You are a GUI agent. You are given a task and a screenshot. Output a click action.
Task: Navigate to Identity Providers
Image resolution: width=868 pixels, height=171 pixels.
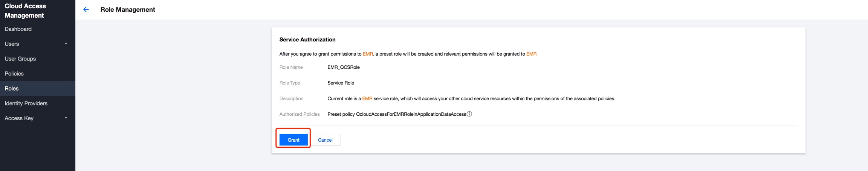point(26,103)
